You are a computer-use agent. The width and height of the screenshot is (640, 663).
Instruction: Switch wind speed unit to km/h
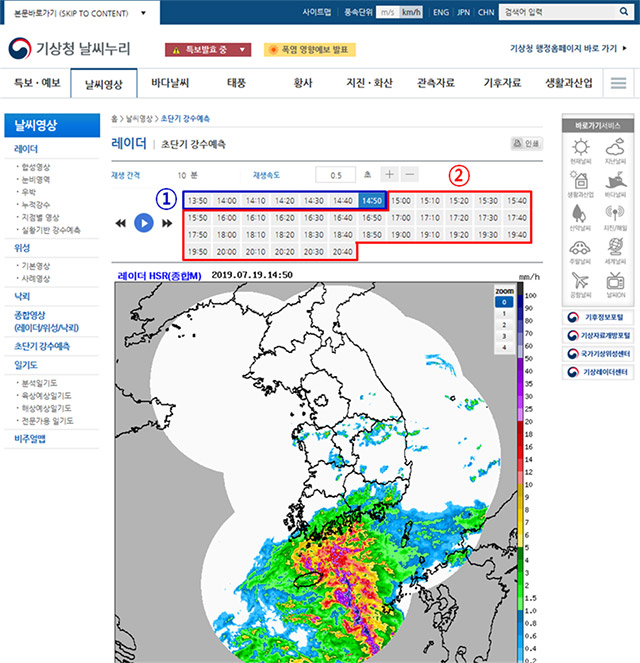pyautogui.click(x=411, y=12)
